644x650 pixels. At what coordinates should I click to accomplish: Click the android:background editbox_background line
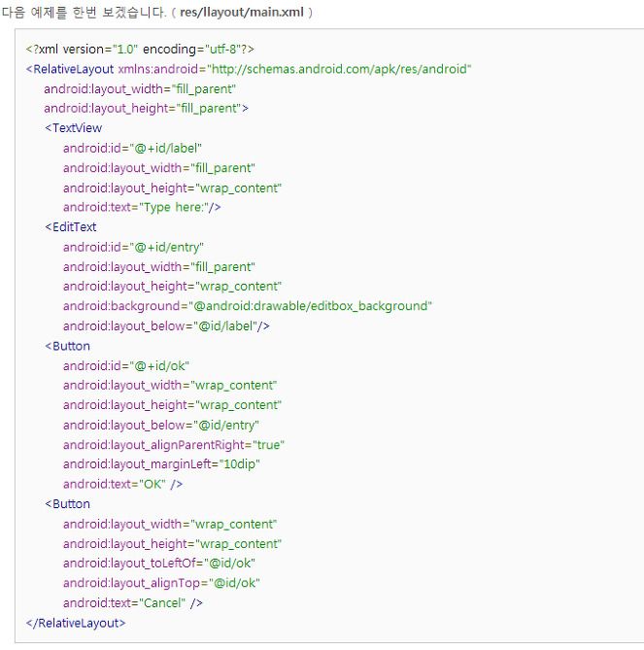click(x=248, y=306)
